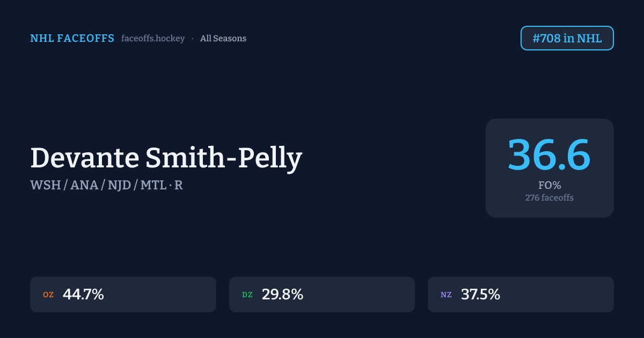Click the orange OZ zone label

[x=48, y=295]
